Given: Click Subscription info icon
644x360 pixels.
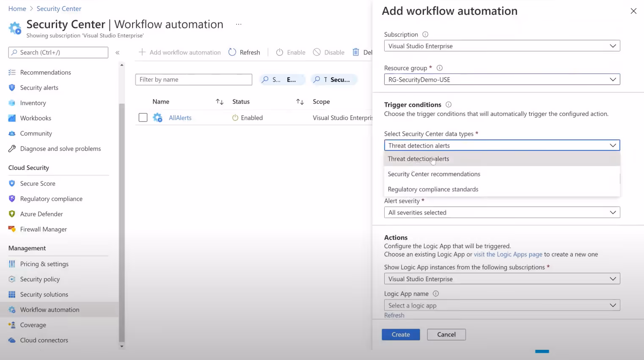Looking at the screenshot, I should click(425, 34).
